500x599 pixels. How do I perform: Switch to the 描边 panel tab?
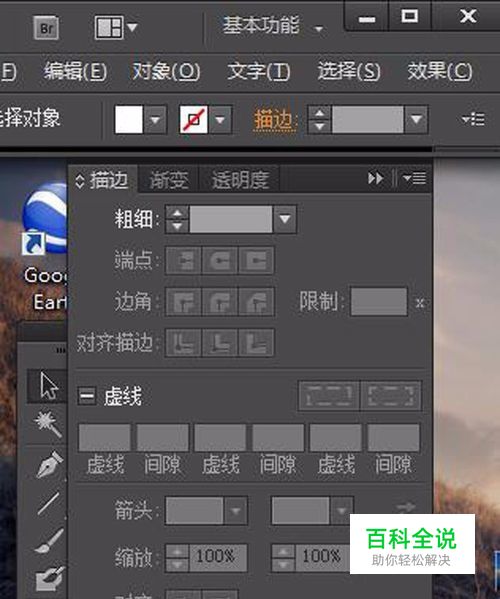(x=109, y=180)
